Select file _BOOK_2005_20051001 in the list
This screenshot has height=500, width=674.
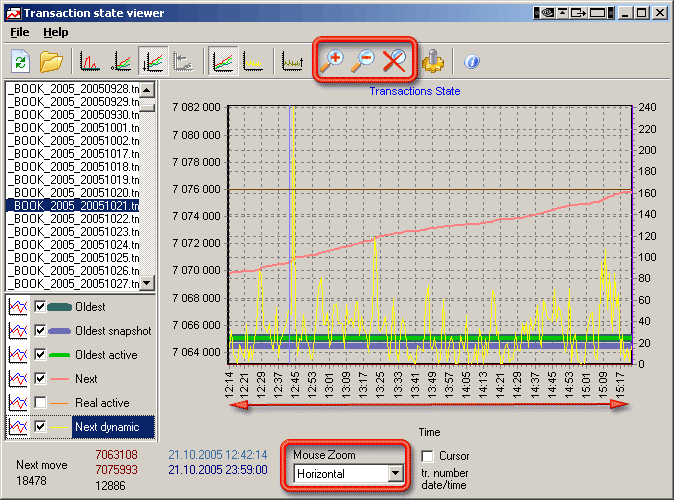click(72, 128)
